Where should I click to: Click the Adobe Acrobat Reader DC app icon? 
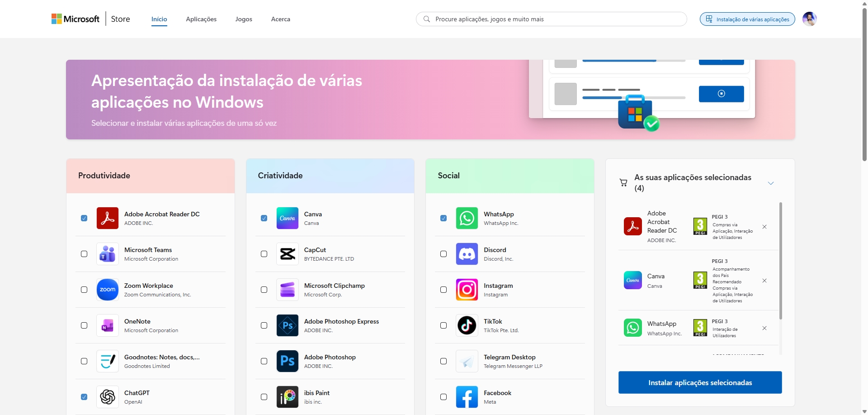(x=107, y=218)
